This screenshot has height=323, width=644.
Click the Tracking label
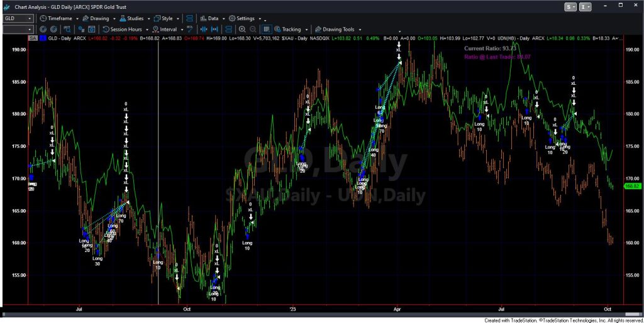[292, 30]
